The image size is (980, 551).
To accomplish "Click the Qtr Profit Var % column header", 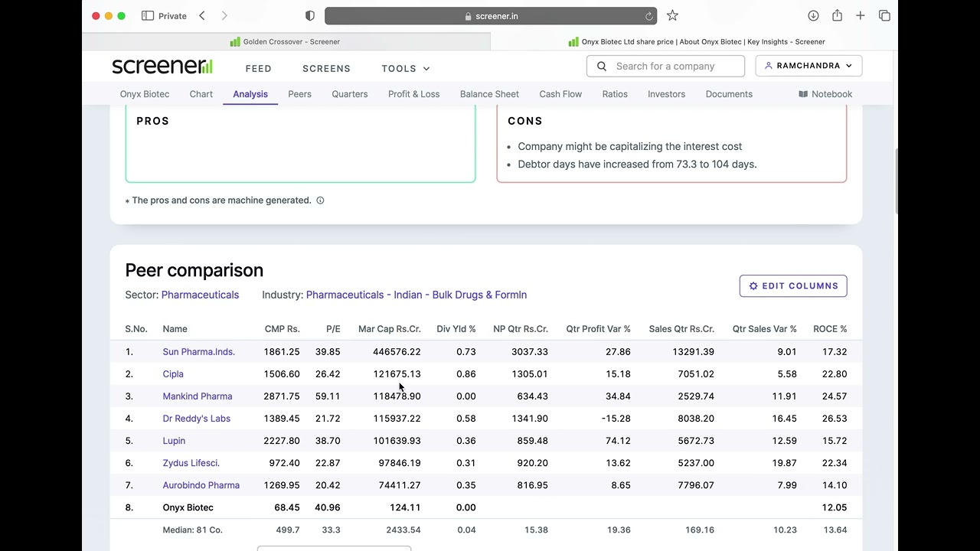I will (598, 329).
